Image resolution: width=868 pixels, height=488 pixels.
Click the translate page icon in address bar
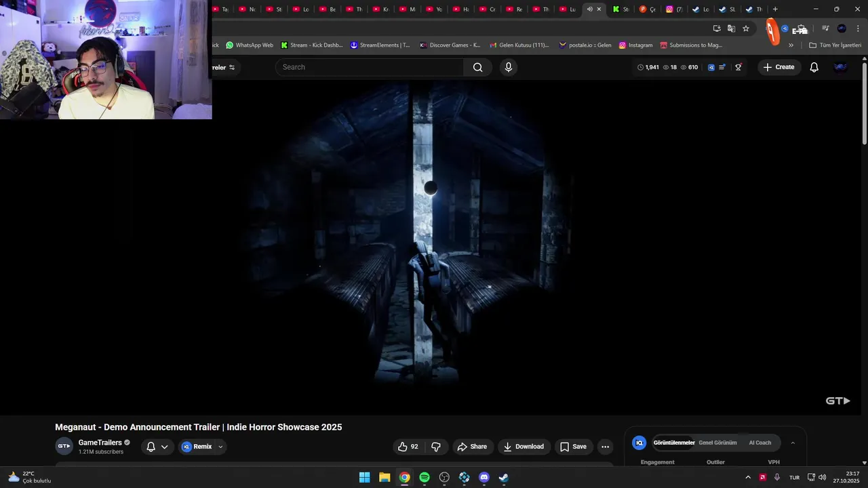point(731,28)
